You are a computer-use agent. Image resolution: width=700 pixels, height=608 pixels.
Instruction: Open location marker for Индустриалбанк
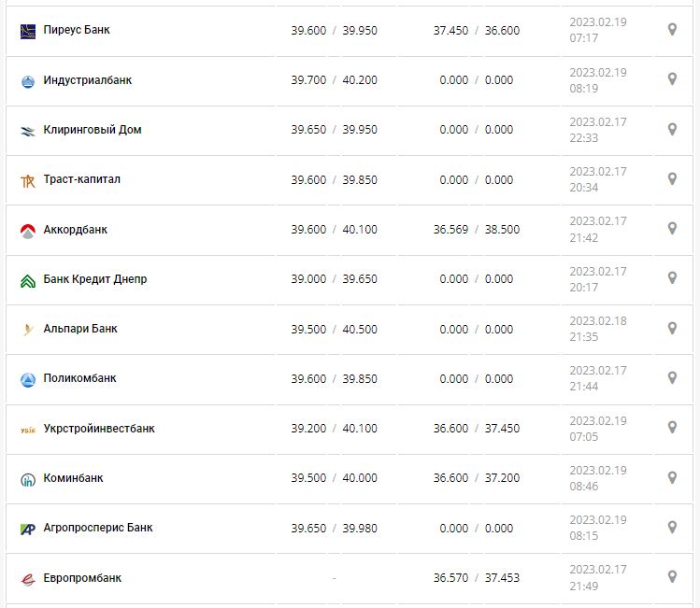672,79
